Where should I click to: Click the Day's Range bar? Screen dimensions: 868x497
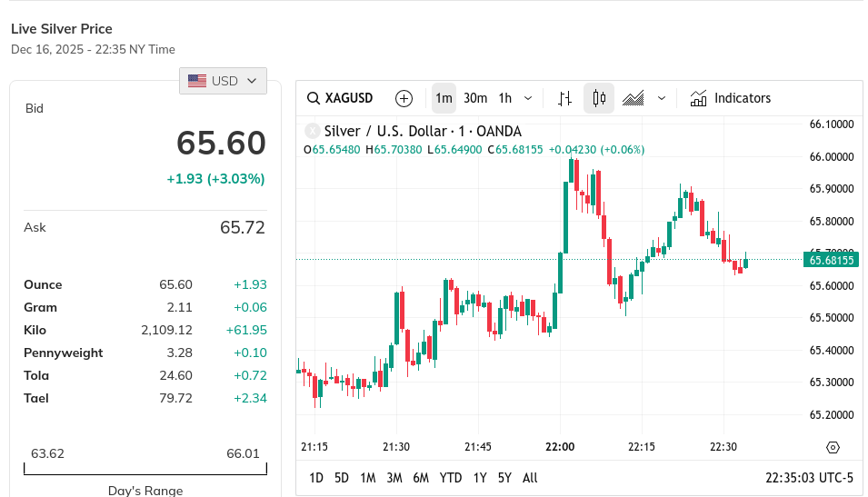point(145,470)
